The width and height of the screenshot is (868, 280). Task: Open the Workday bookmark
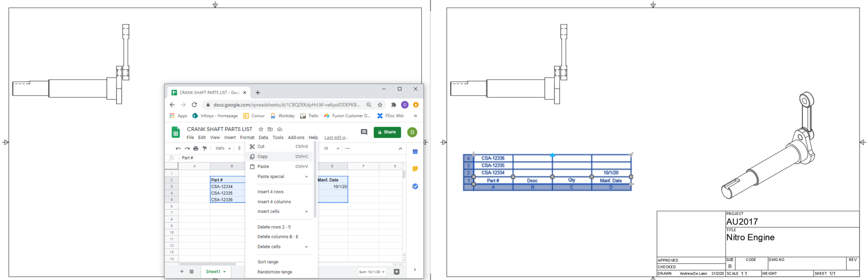pos(282,116)
